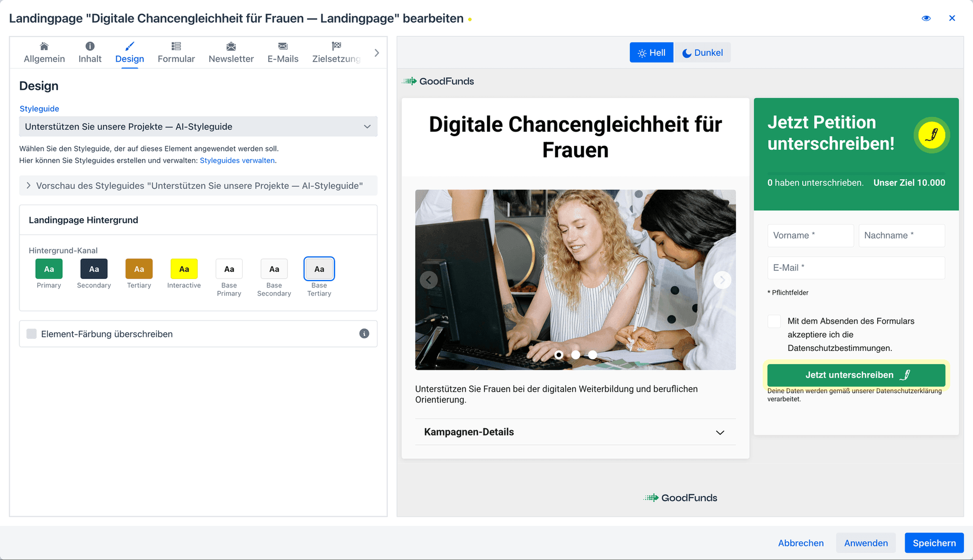This screenshot has width=973, height=560.
Task: Click the GoodFunds logo in preview footer
Action: click(680, 498)
